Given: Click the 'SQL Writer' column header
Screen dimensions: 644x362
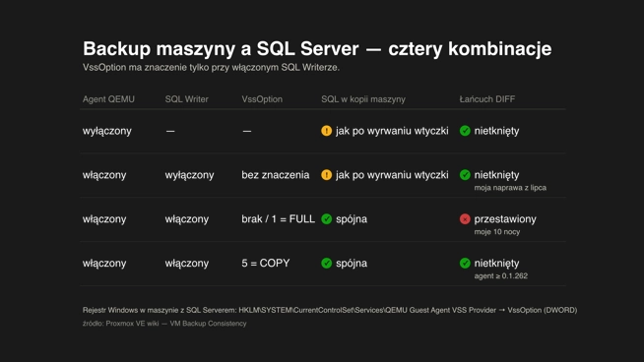Looking at the screenshot, I should (186, 99).
